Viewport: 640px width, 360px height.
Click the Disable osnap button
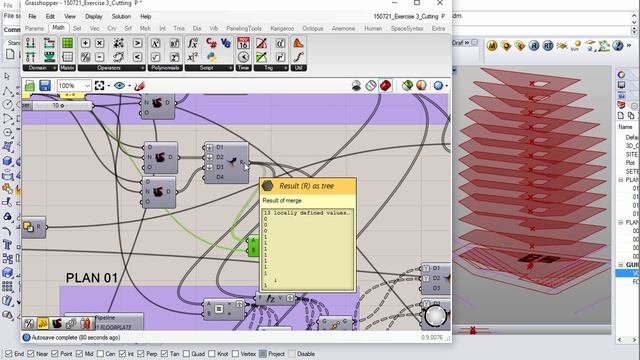(302, 354)
